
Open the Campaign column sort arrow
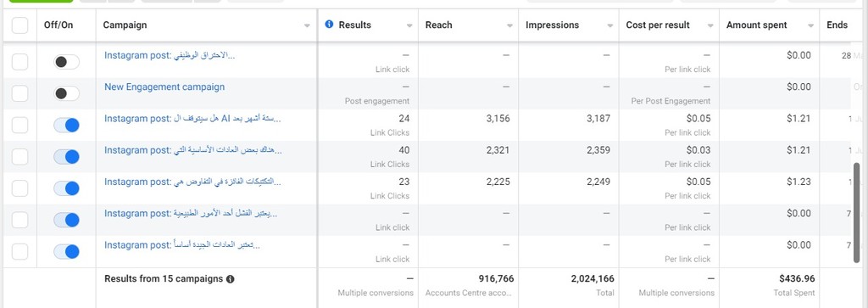[307, 25]
